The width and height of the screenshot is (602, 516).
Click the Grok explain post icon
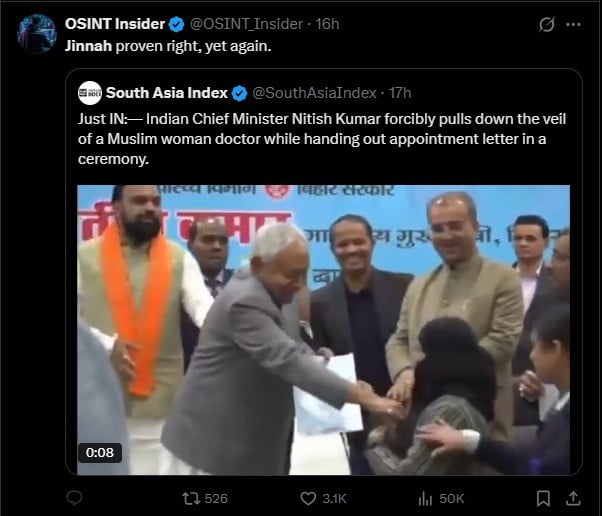(x=547, y=24)
